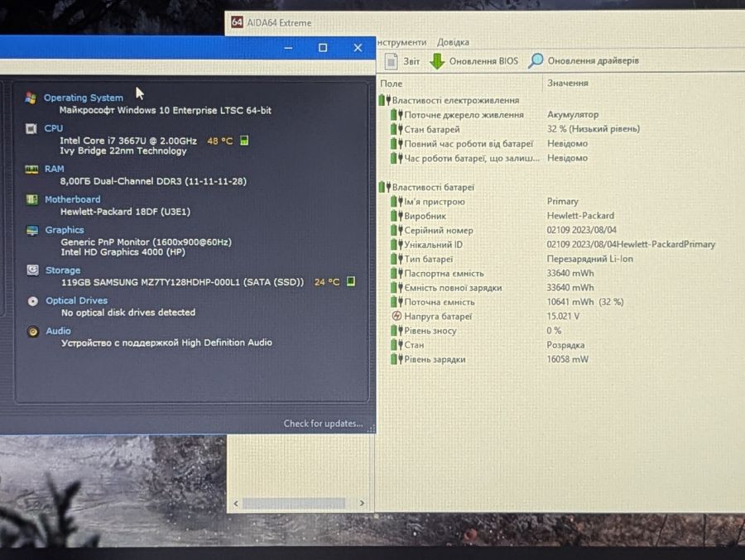
Task: Click Check for updates link
Action: (x=323, y=424)
